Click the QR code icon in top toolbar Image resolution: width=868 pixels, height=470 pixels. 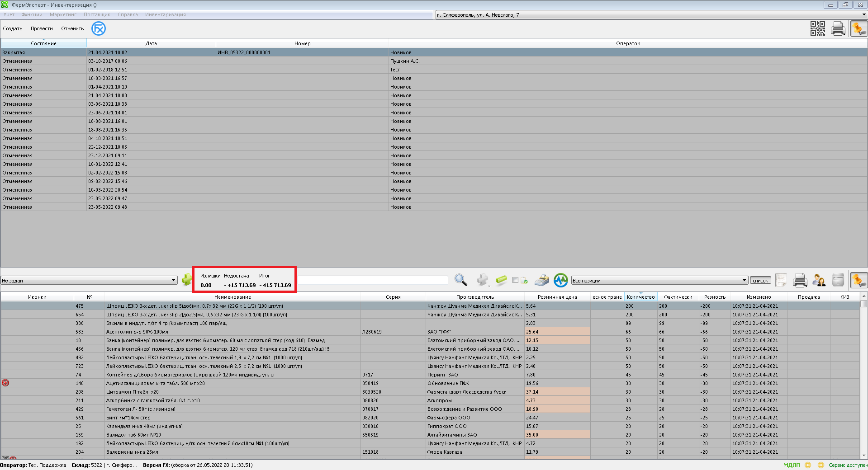click(817, 28)
